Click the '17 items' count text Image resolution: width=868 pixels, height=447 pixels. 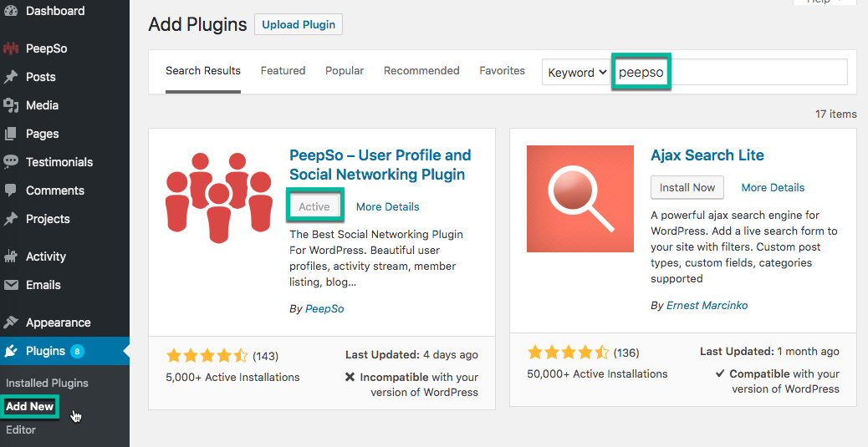click(836, 114)
